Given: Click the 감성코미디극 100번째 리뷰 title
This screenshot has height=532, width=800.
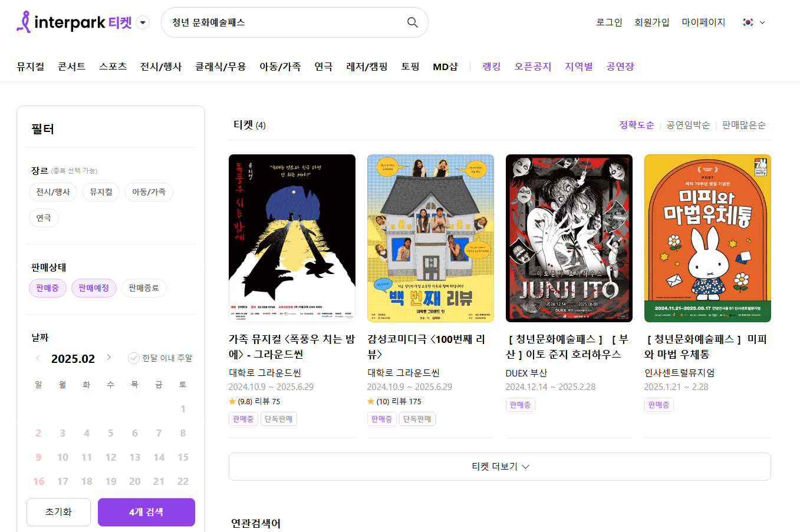Looking at the screenshot, I should (x=426, y=347).
